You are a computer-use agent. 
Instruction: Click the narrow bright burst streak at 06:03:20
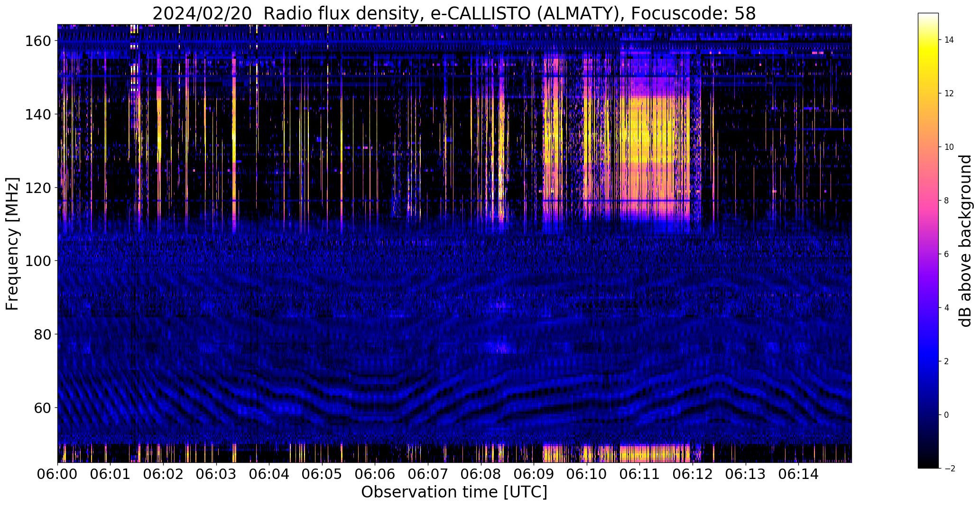point(234,142)
